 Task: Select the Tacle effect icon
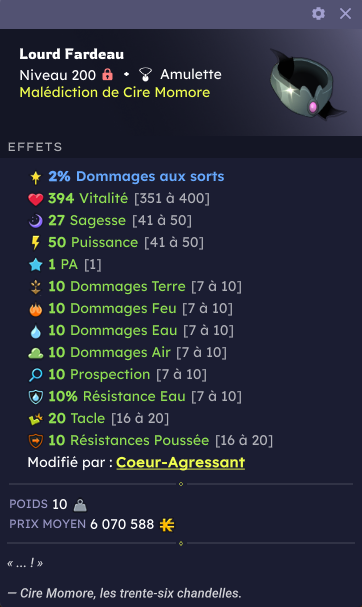click(x=36, y=419)
